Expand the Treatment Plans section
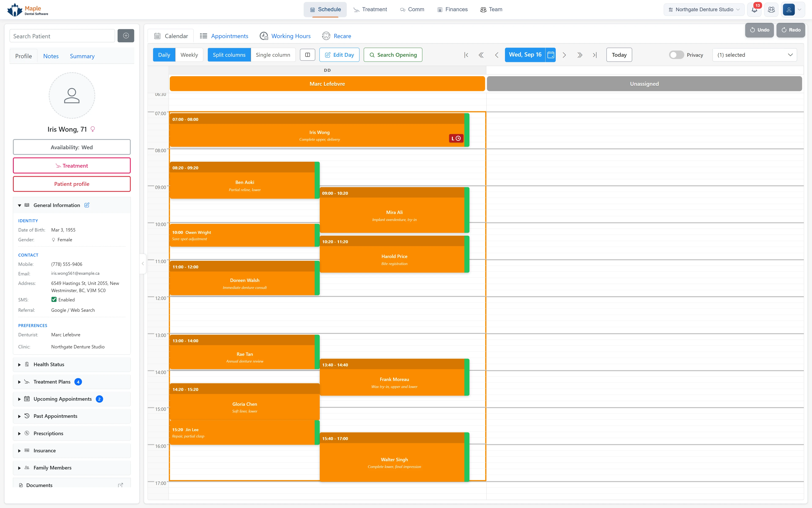Image resolution: width=812 pixels, height=508 pixels. [72, 382]
